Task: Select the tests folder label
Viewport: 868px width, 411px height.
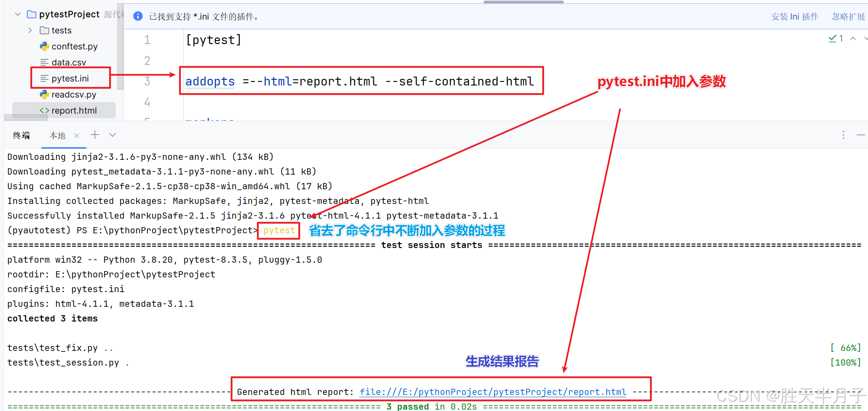Action: point(61,30)
